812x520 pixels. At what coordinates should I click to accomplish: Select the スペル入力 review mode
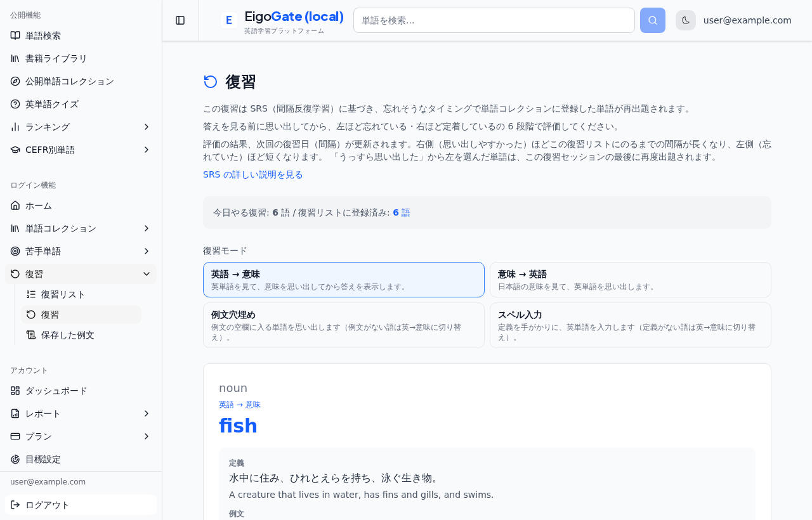click(x=631, y=325)
